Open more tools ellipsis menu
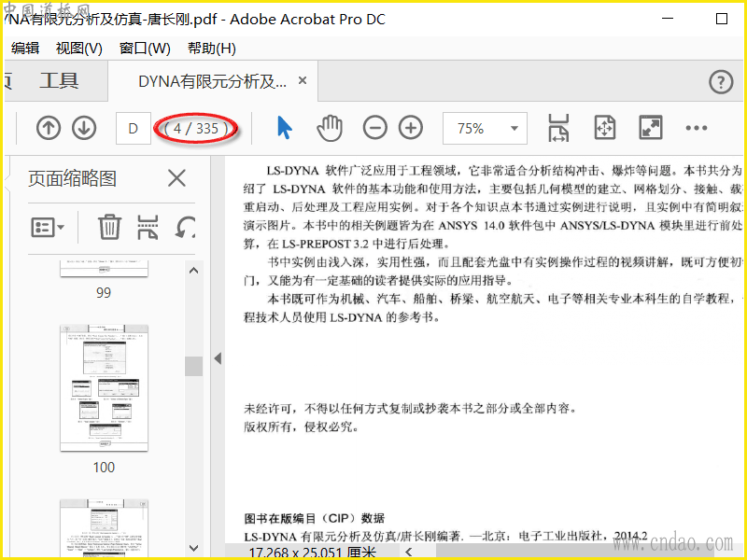Image resolution: width=747 pixels, height=560 pixels. 697,128
